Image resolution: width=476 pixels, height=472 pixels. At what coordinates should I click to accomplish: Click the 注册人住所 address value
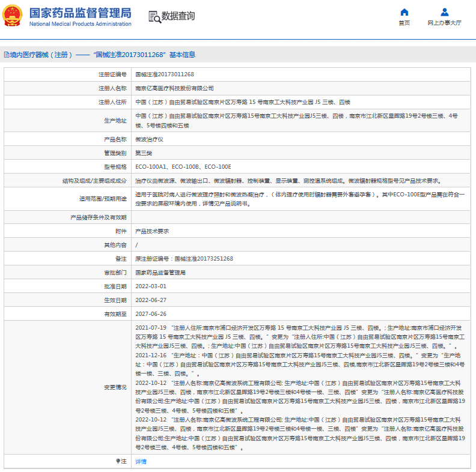click(x=243, y=102)
